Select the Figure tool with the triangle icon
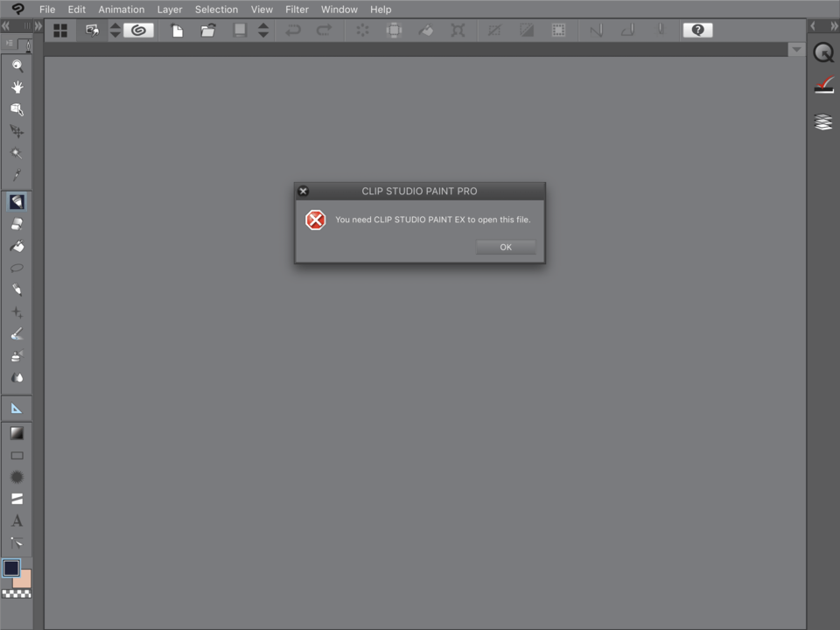840x630 pixels. pyautogui.click(x=17, y=407)
